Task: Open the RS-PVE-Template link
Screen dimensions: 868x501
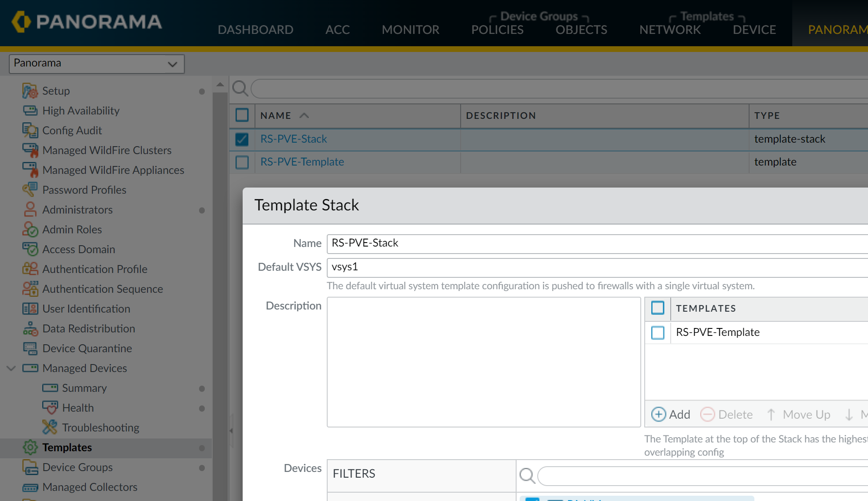Action: (x=302, y=162)
